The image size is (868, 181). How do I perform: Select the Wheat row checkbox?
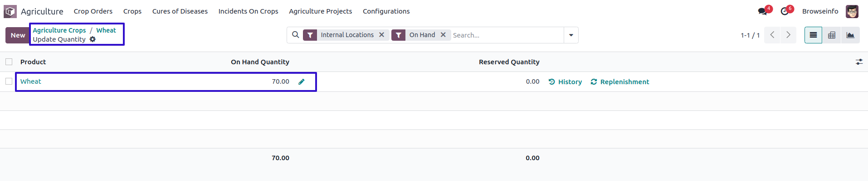(x=9, y=81)
